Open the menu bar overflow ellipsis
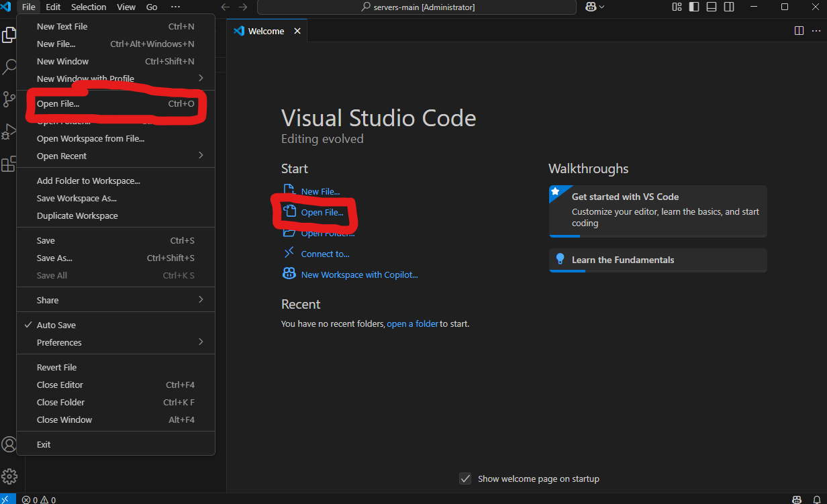The height and width of the screenshot is (504, 827). pyautogui.click(x=175, y=7)
